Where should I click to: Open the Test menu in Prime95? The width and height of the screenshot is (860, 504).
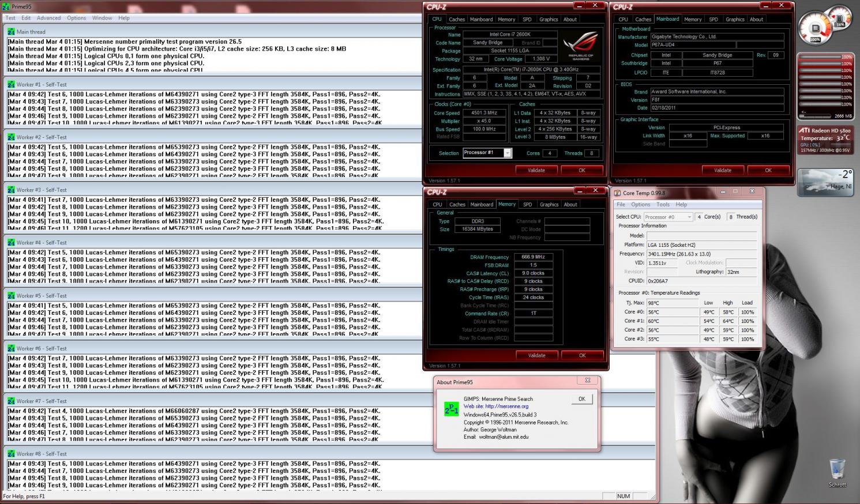pyautogui.click(x=10, y=18)
